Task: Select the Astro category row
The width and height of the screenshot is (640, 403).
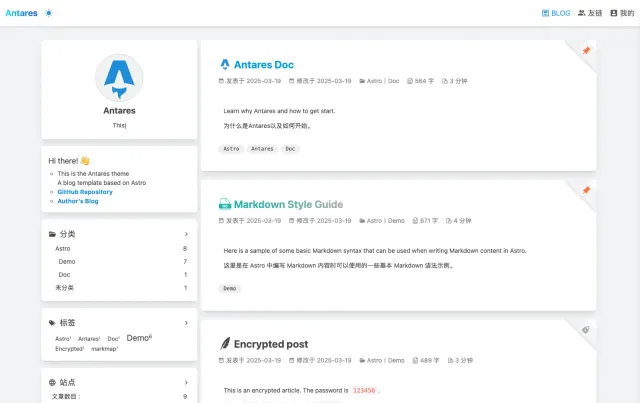Action: (x=121, y=248)
